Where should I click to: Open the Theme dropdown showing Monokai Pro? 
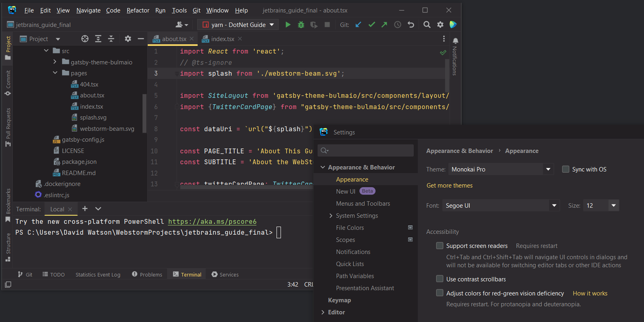click(547, 169)
